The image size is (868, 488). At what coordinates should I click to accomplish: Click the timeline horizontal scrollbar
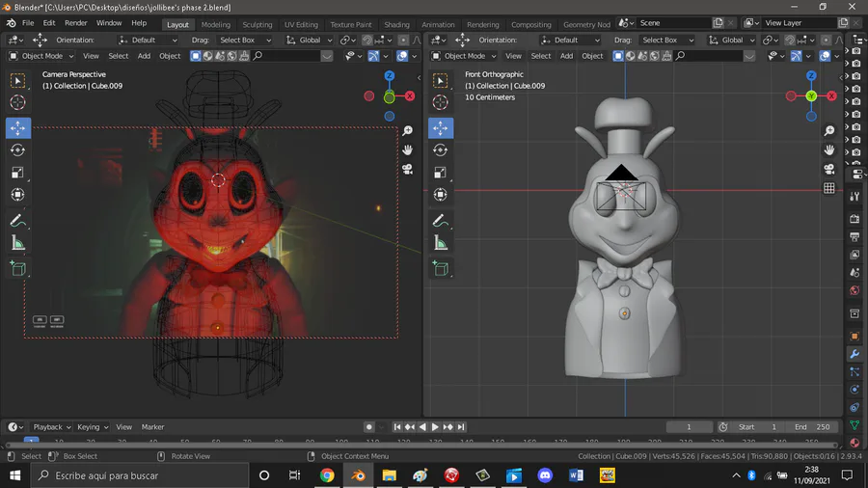pos(421,445)
